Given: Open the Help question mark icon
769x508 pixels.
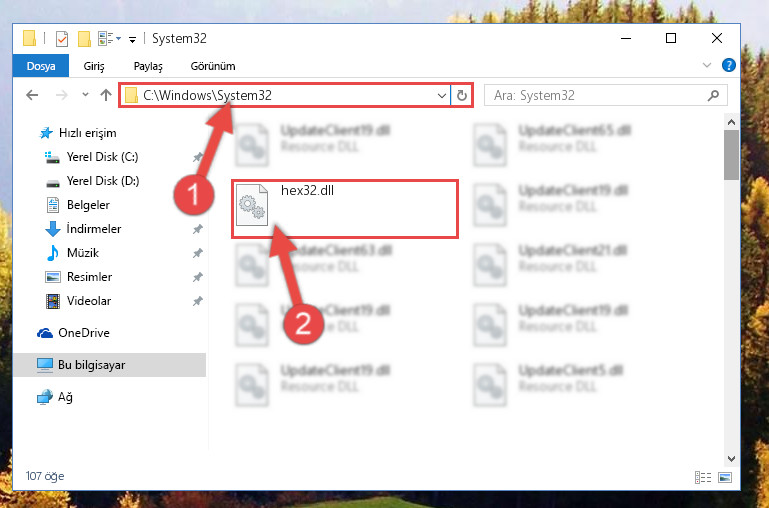Looking at the screenshot, I should coord(729,65).
